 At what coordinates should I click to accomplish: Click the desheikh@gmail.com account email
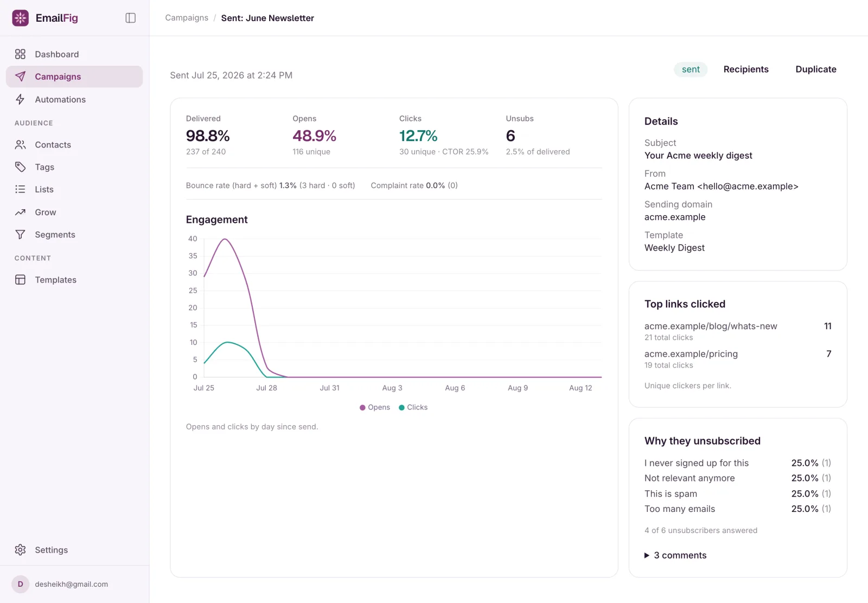tap(72, 584)
